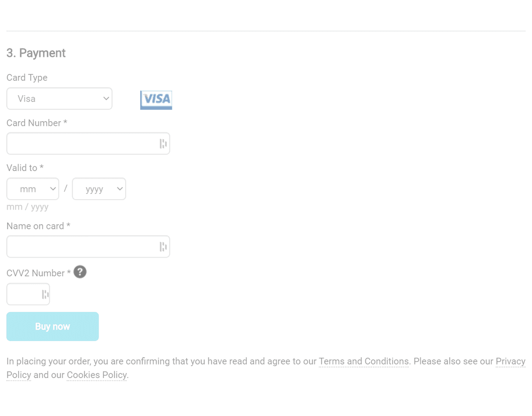
Task: Click the "Card Number *" label
Action: [36, 123]
